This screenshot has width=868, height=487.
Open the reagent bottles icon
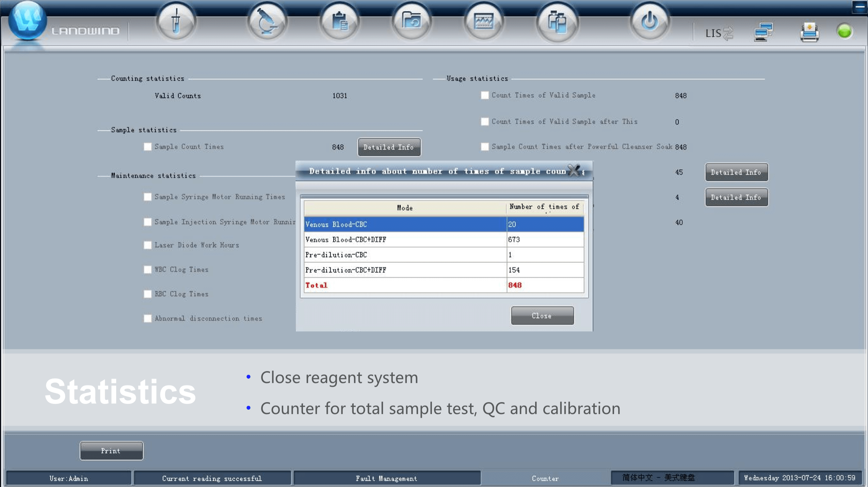557,22
